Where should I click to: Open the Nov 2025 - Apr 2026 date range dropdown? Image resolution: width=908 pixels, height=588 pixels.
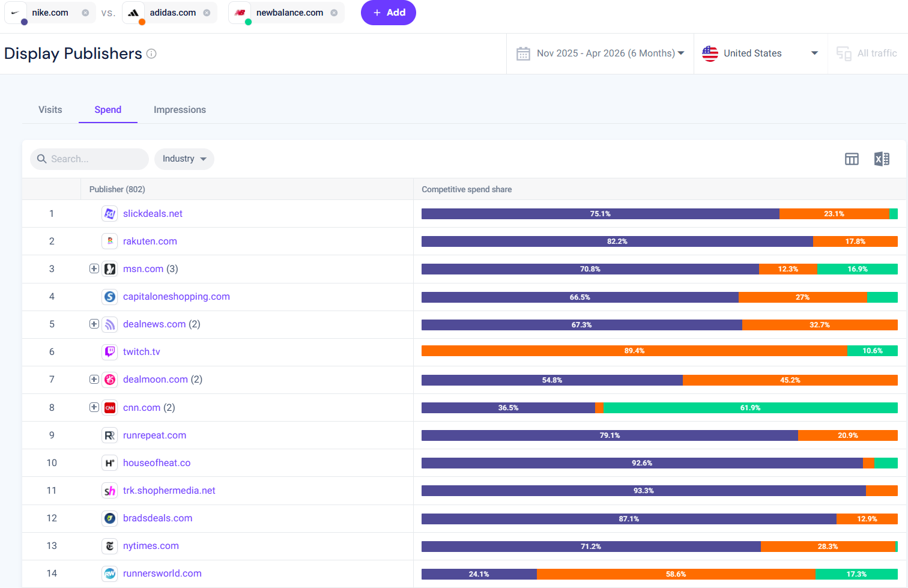click(x=601, y=53)
